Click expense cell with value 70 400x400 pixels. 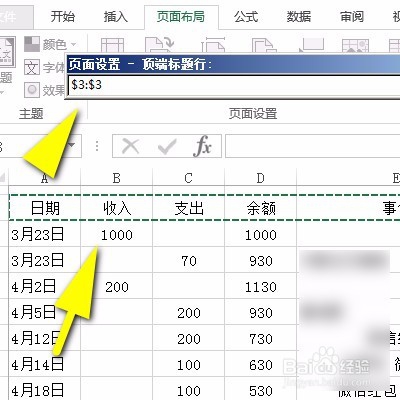(x=189, y=260)
